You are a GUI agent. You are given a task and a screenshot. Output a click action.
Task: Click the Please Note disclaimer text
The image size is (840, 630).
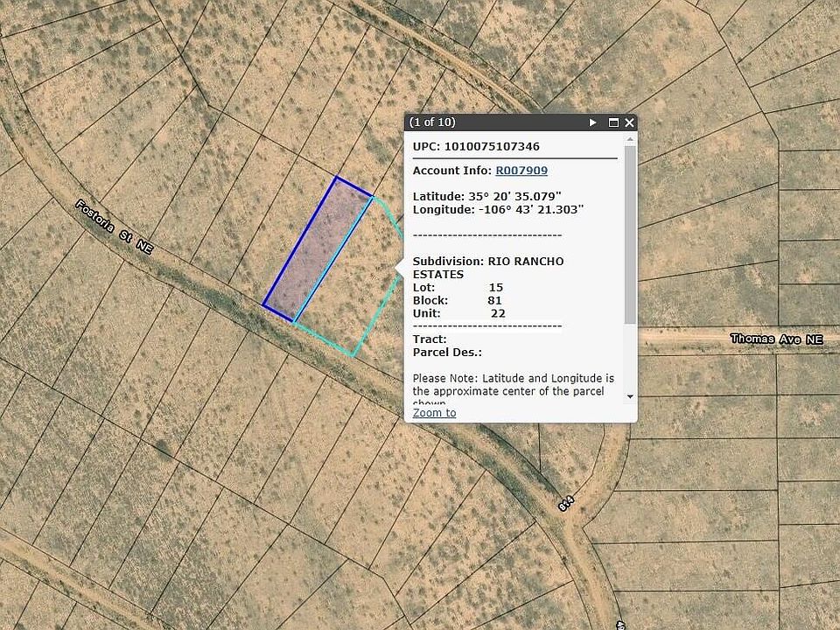click(513, 384)
